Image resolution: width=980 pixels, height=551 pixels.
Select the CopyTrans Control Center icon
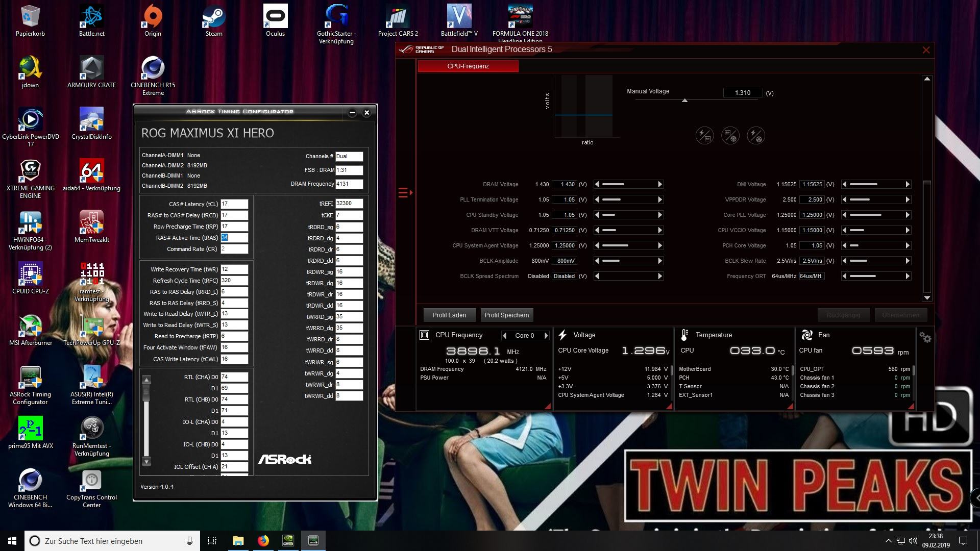click(x=91, y=489)
